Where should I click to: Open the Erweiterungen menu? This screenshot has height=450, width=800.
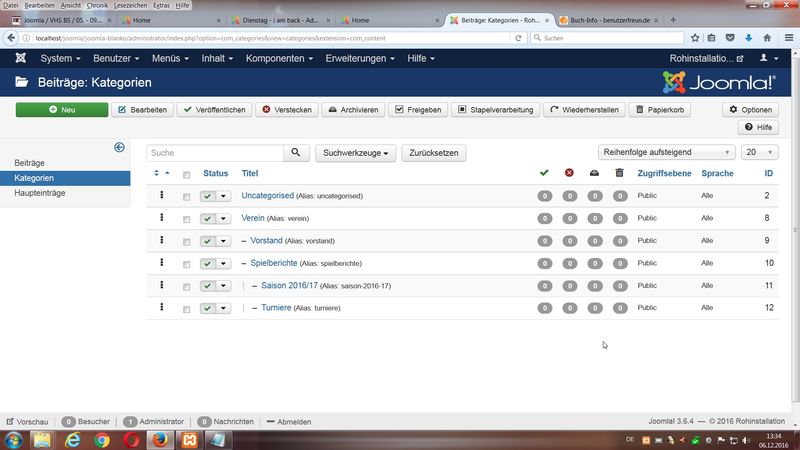tap(360, 58)
